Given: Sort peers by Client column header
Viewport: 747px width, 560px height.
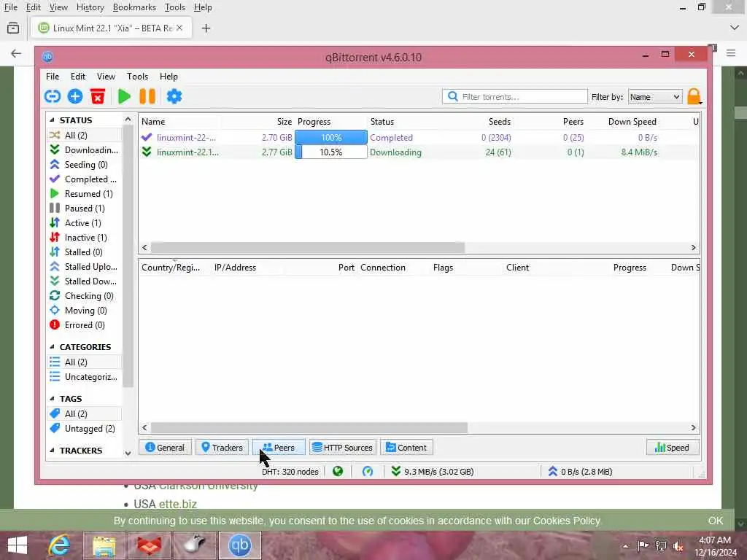Looking at the screenshot, I should [x=517, y=268].
